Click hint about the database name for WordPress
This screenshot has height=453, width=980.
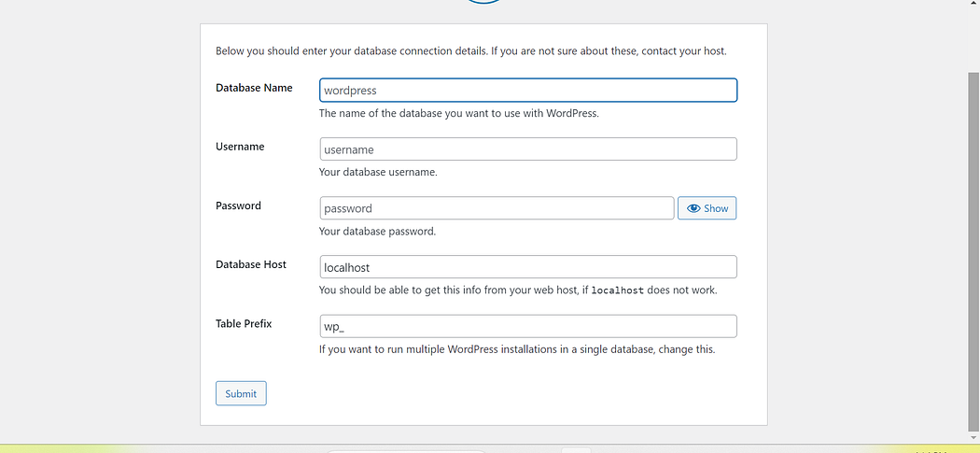[459, 114]
